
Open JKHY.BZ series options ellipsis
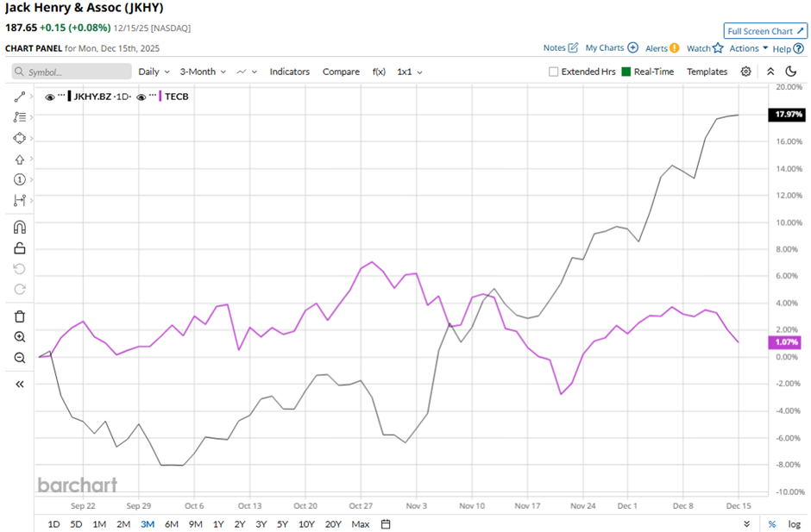61,96
